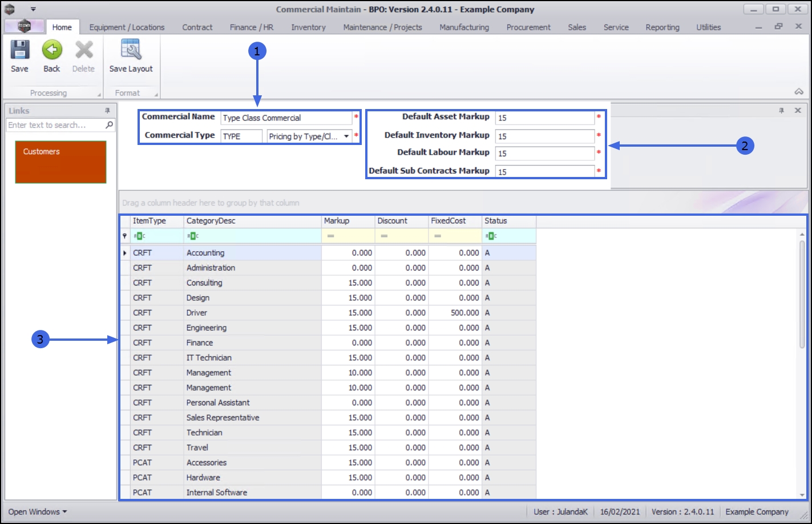Sort by the CategoryDesc column header
The height and width of the screenshot is (524, 812).
coord(252,221)
